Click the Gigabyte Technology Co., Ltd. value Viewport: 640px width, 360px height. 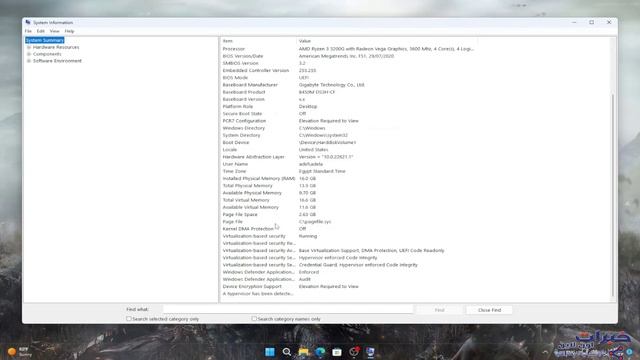click(x=331, y=85)
